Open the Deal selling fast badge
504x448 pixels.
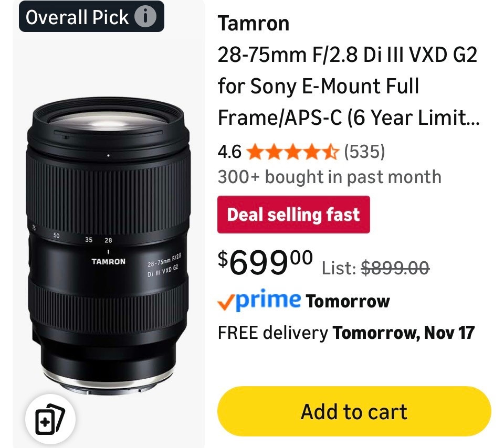pos(293,215)
